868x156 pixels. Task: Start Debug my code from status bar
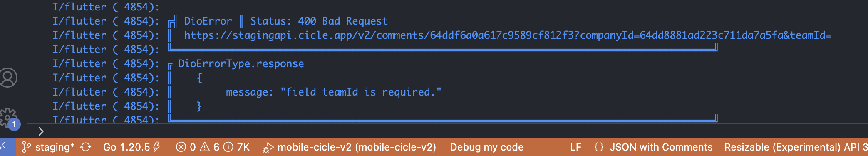coord(486,147)
